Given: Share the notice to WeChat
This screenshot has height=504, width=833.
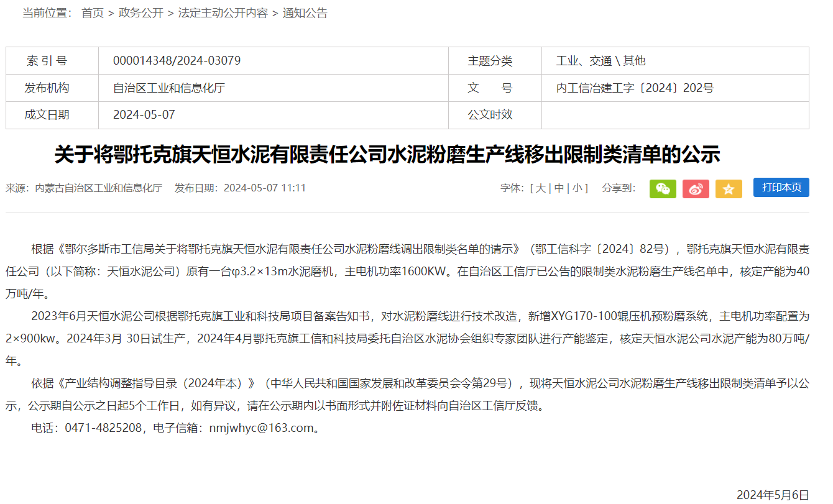Looking at the screenshot, I should pyautogui.click(x=663, y=189).
